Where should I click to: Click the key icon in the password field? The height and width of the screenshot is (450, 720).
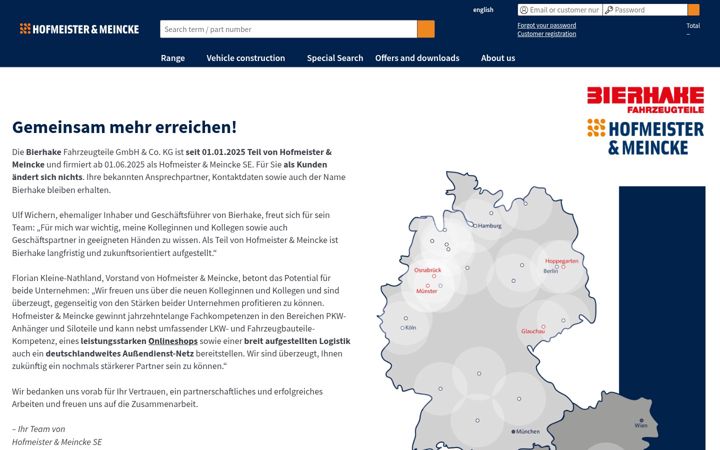click(x=609, y=10)
